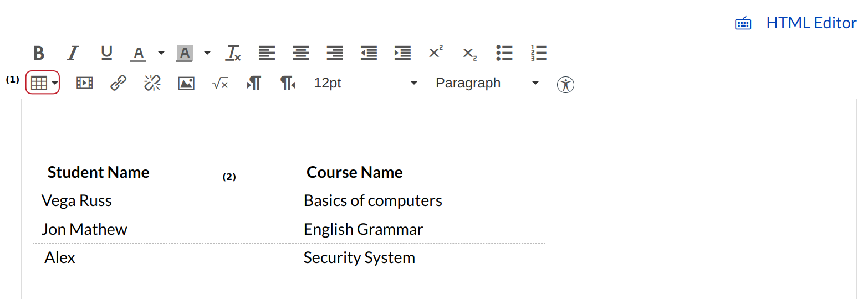Open the insert media tool

click(84, 83)
